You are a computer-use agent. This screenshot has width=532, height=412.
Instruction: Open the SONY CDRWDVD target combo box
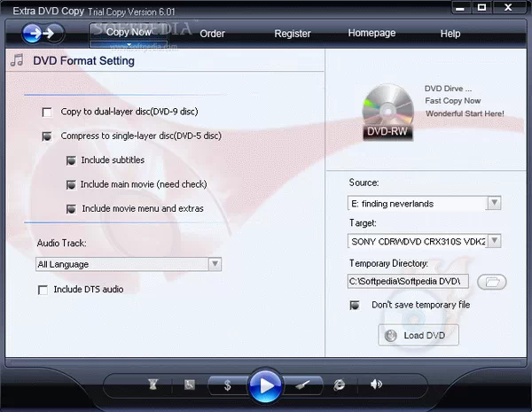(424, 241)
